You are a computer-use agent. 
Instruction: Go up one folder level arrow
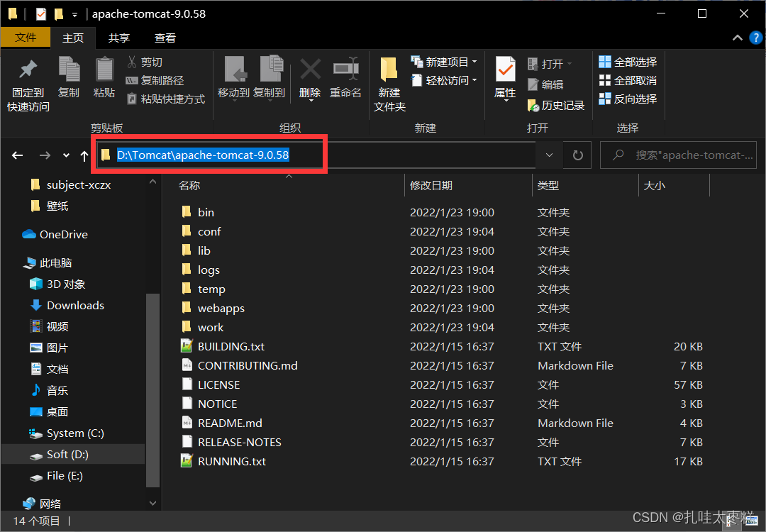(84, 156)
